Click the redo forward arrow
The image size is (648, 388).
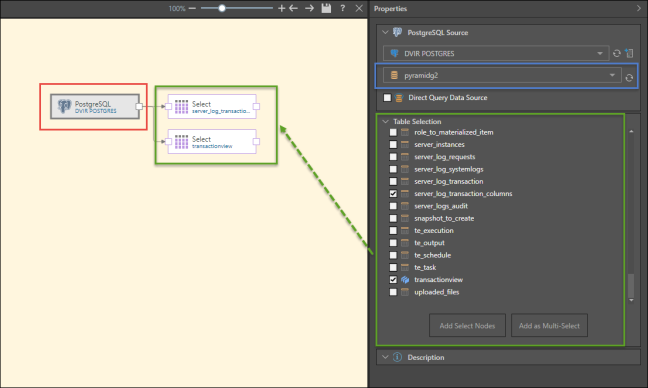[309, 8]
